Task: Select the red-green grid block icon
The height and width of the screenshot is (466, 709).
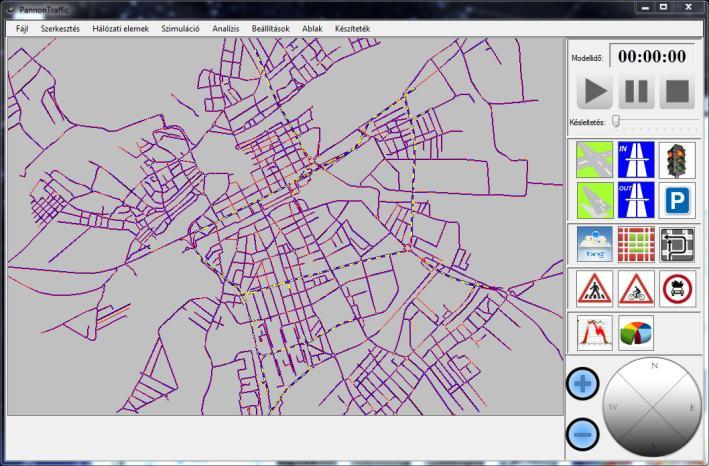Action: pyautogui.click(x=636, y=245)
